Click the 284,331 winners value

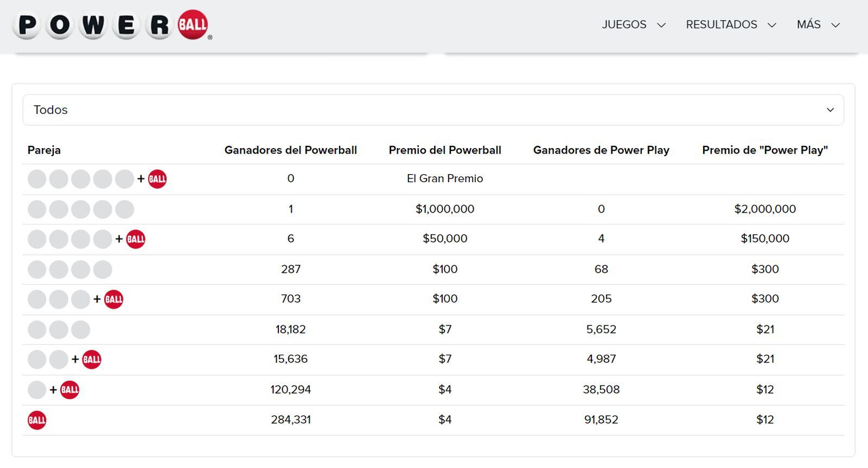click(291, 419)
